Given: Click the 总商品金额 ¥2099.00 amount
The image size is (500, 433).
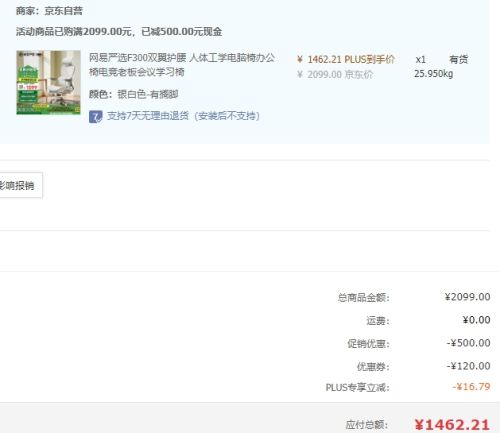Looking at the screenshot, I should 467,297.
